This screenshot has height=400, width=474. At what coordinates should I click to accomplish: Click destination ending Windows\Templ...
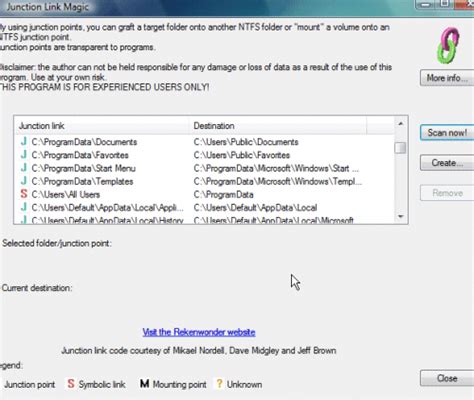point(277,181)
